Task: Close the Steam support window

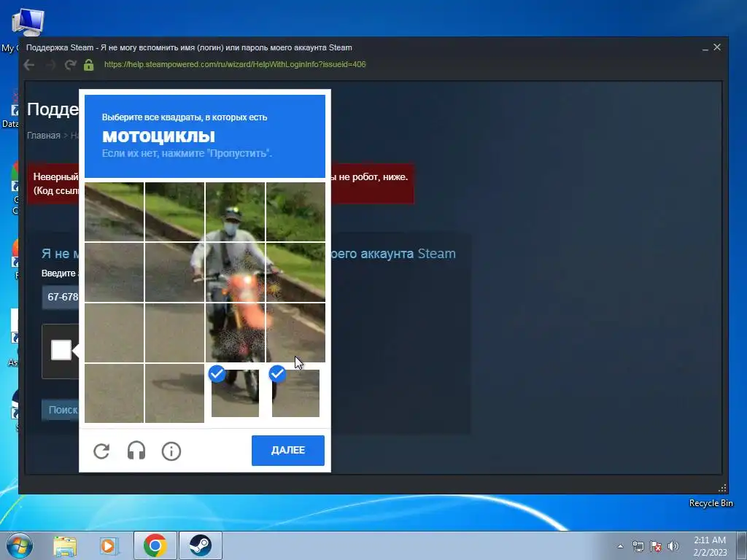Action: click(x=717, y=47)
